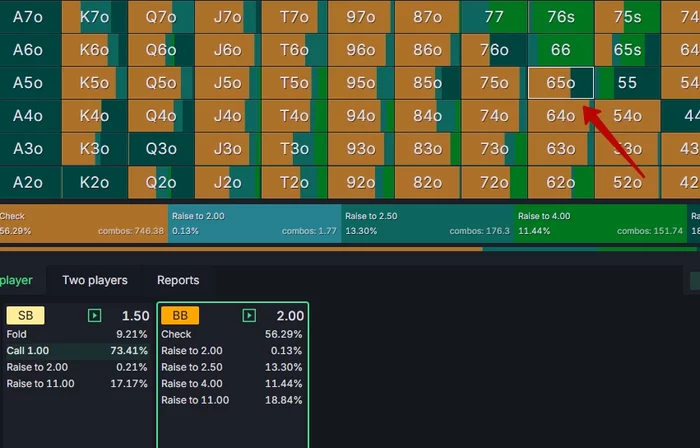Screen dimensions: 700x448
Task: Choose SB Call 1.00 row
Action: pos(77,351)
